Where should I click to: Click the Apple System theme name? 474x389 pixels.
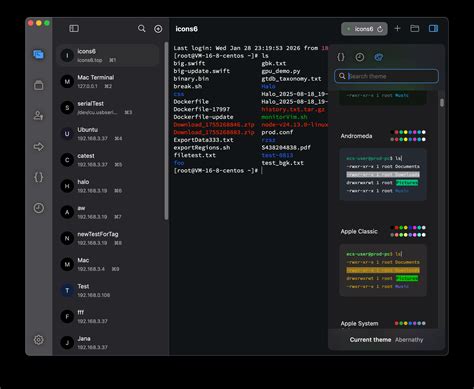[359, 323]
